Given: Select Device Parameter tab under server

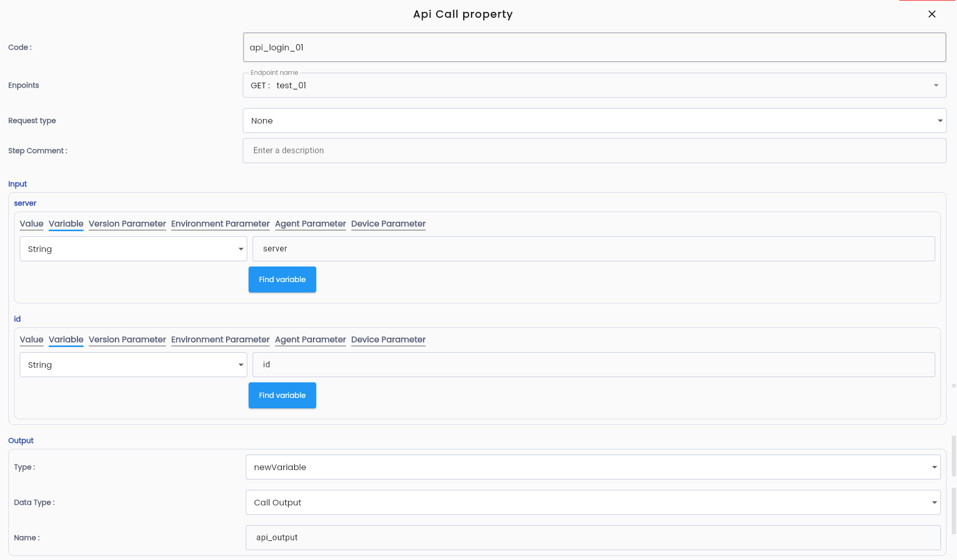Looking at the screenshot, I should [388, 224].
